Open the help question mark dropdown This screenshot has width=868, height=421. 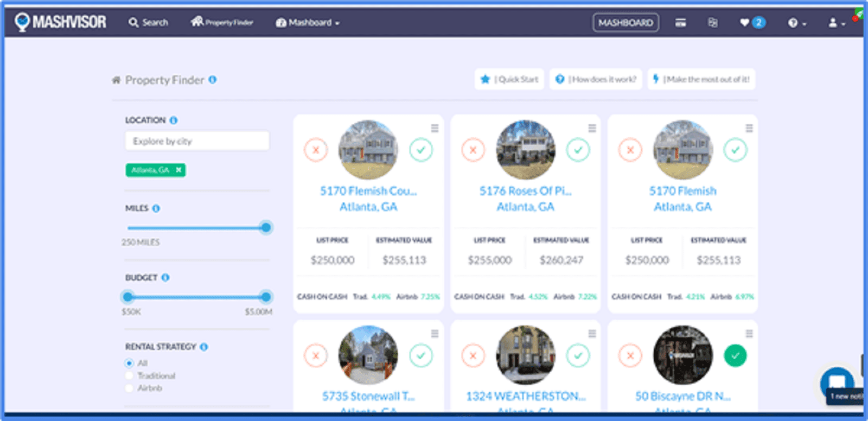click(x=796, y=23)
